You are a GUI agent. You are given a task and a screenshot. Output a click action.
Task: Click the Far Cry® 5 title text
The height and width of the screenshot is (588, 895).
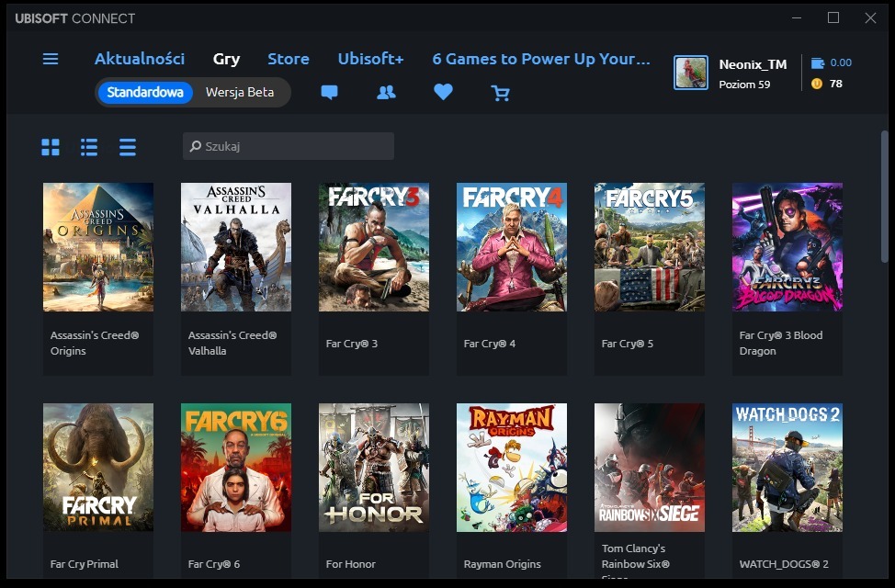[x=628, y=344]
